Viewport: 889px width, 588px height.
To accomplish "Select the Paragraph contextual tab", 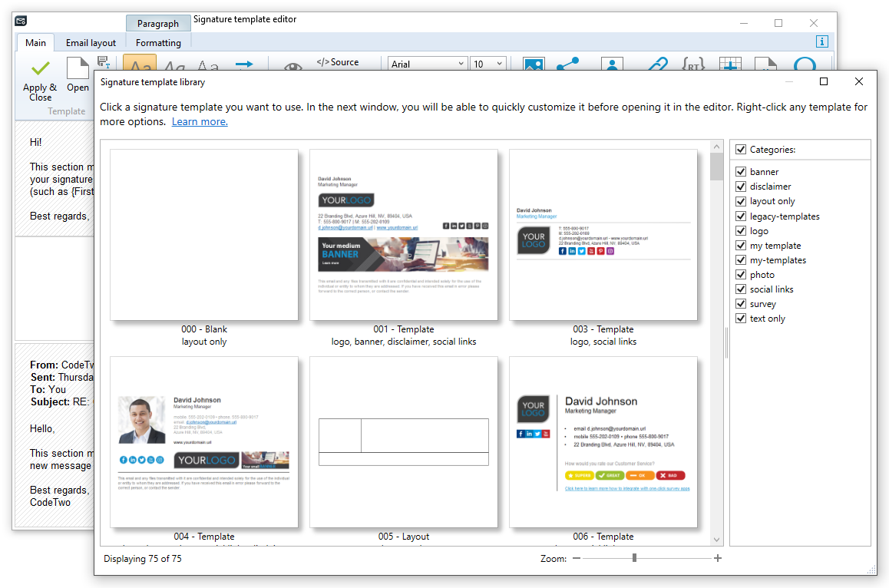I will (157, 23).
